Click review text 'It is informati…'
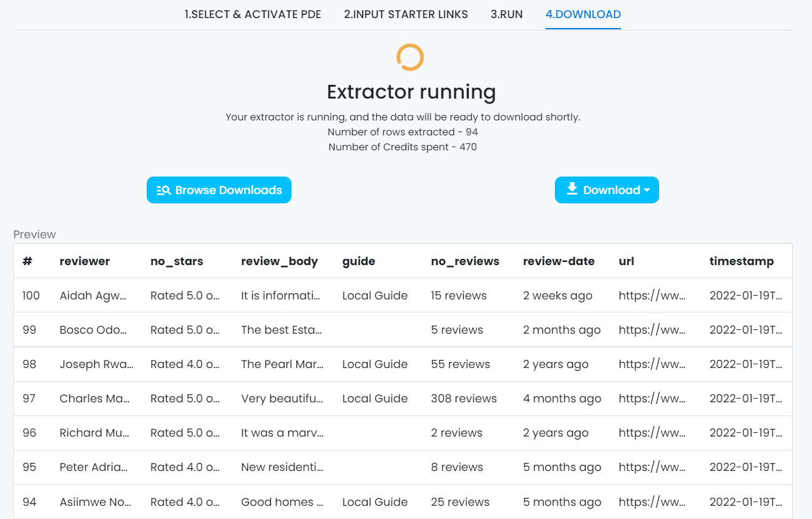812x519 pixels. tap(281, 296)
